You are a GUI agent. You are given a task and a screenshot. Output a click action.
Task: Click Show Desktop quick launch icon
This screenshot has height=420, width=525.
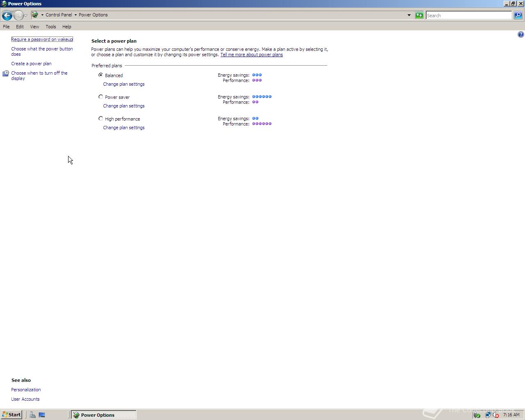point(42,415)
